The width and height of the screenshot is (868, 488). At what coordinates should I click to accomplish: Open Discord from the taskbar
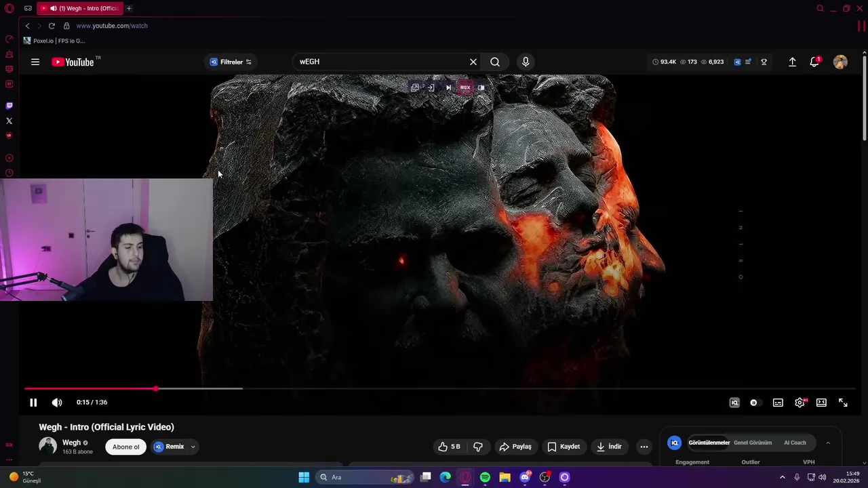525,477
